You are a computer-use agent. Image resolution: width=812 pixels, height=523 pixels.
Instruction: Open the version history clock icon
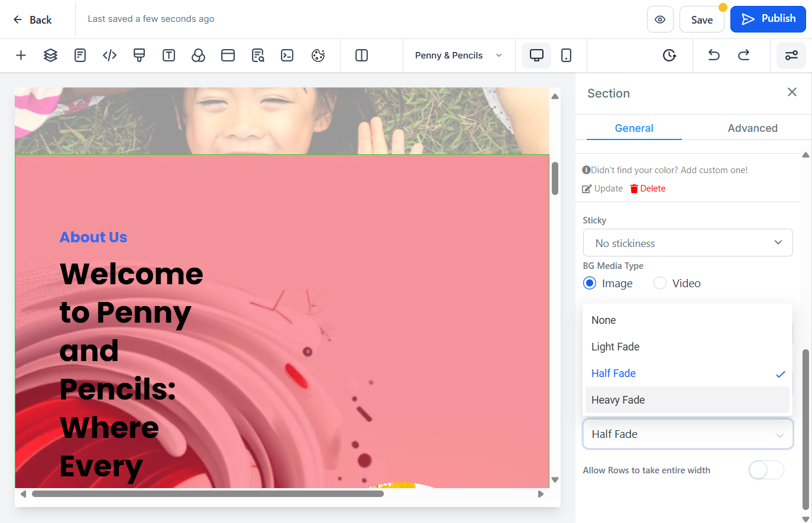click(669, 56)
